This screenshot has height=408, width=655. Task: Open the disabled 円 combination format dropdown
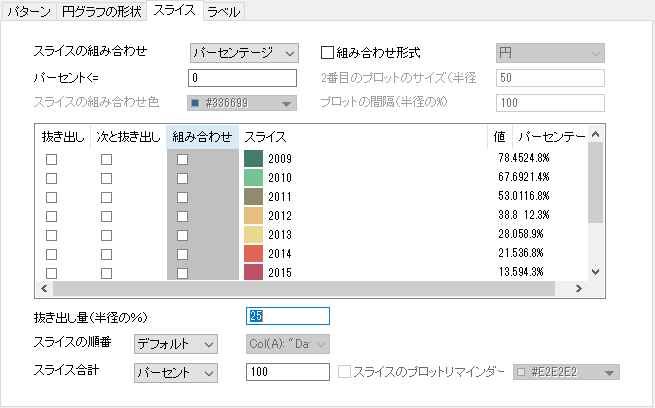(550, 53)
